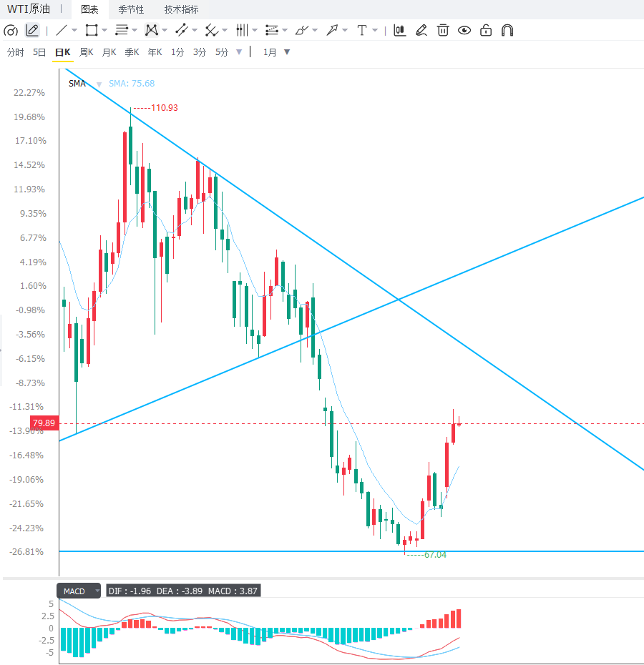Select the 3分 timeframe
The image size is (644, 665).
200,52
